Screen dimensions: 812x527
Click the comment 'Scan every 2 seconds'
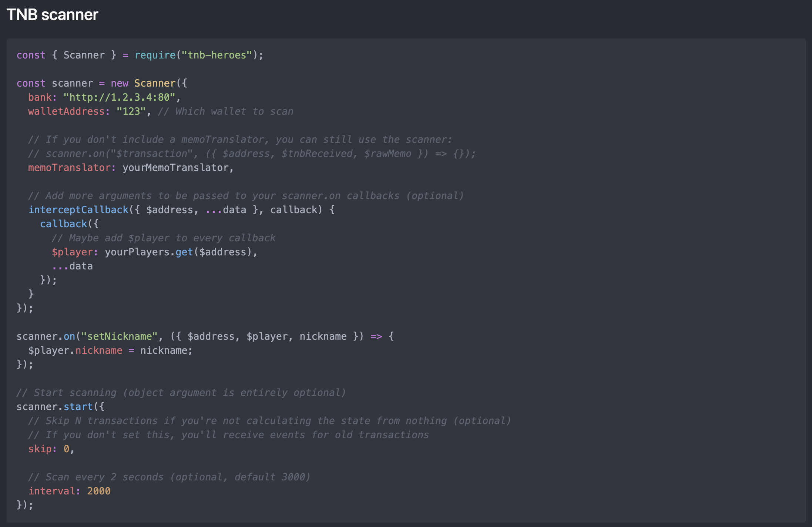(x=170, y=477)
